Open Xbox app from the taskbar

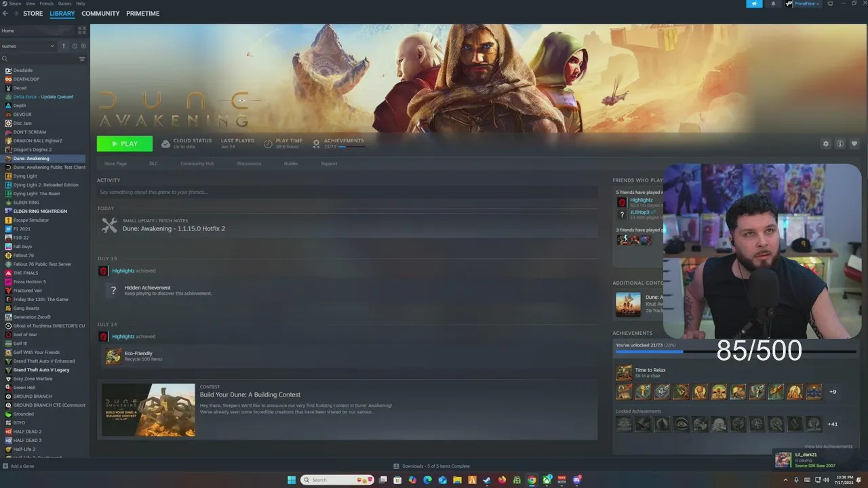[547, 480]
